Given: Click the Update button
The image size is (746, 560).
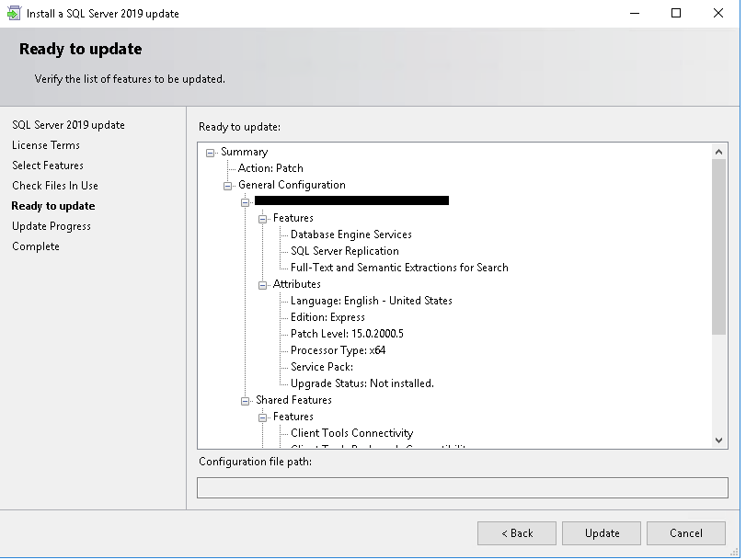Looking at the screenshot, I should click(x=602, y=533).
